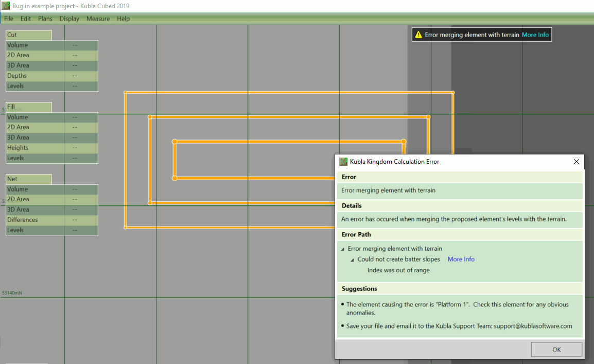Close the Kubla Kingdom Calculation Error dialog
Screen dimensions: 594x364
576,162
